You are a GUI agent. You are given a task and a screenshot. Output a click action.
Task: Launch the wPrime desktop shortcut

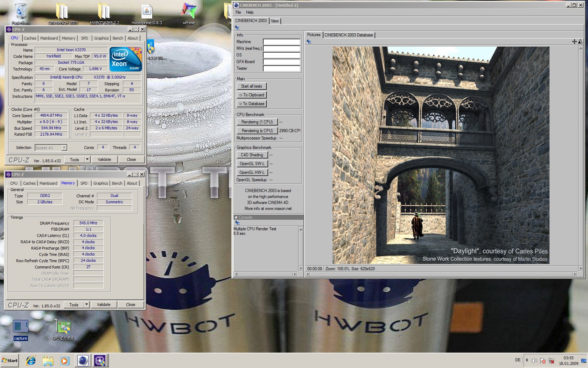[x=189, y=14]
